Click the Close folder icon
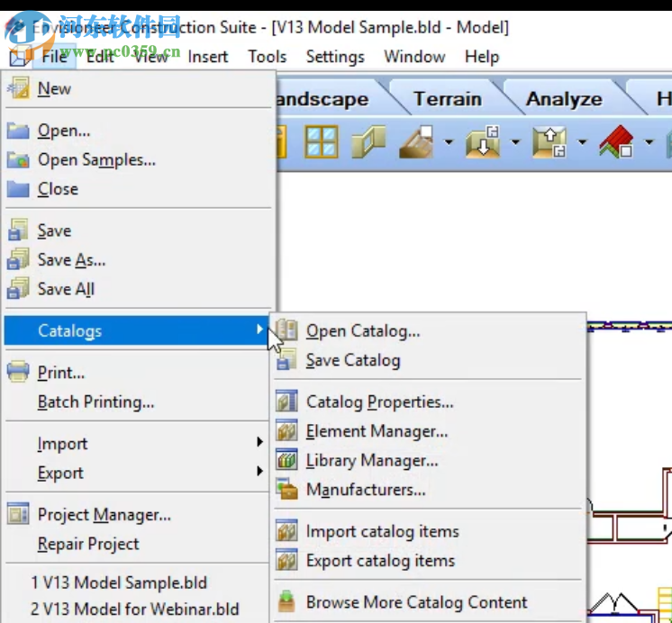The image size is (672, 623). pyautogui.click(x=18, y=189)
